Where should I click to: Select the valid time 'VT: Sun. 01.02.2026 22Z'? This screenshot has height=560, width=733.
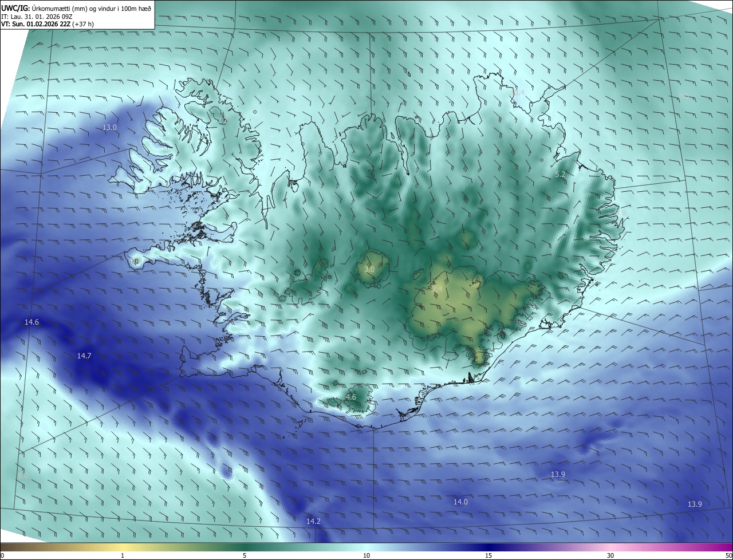tap(37, 24)
